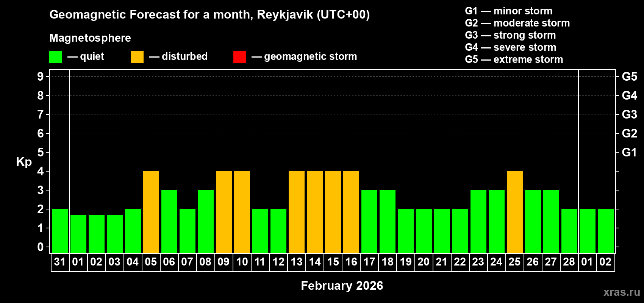
Task: Click the '— geomagnetic storm' legend label
Action: (304, 57)
